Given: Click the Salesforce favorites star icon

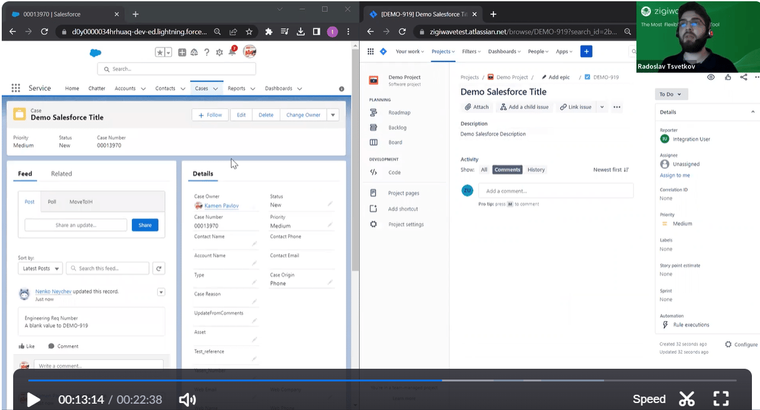Looking at the screenshot, I should tap(159, 52).
